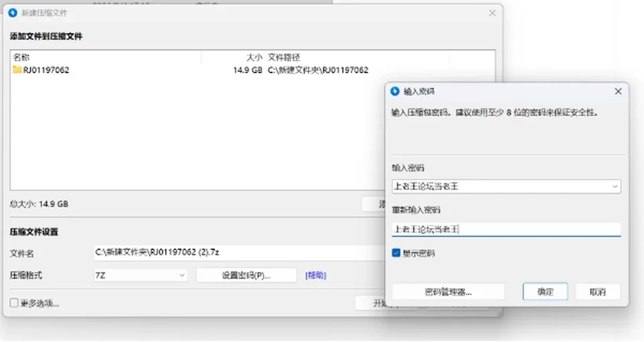
Task: Select the path C:\新建文件夹\RJ01197062 in list
Action: point(318,70)
